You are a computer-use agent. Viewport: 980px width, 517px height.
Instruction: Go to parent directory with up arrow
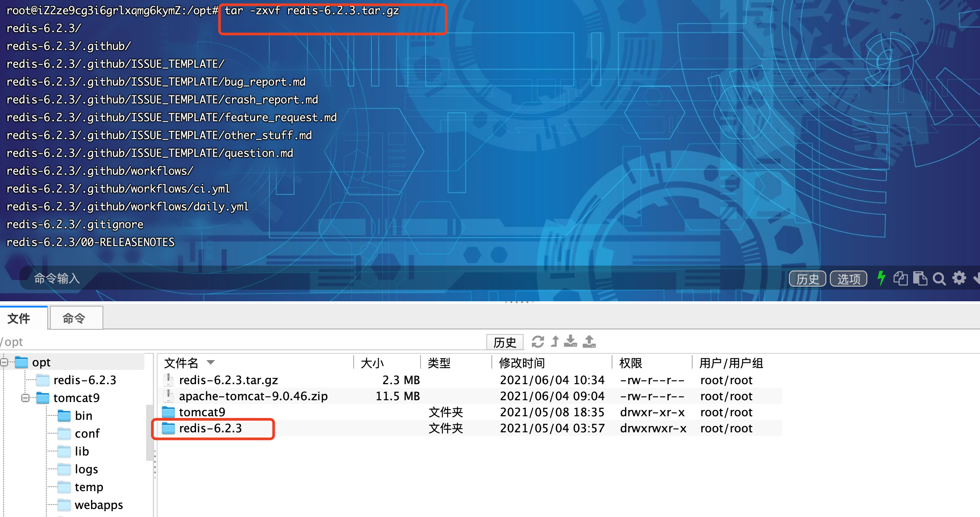555,342
